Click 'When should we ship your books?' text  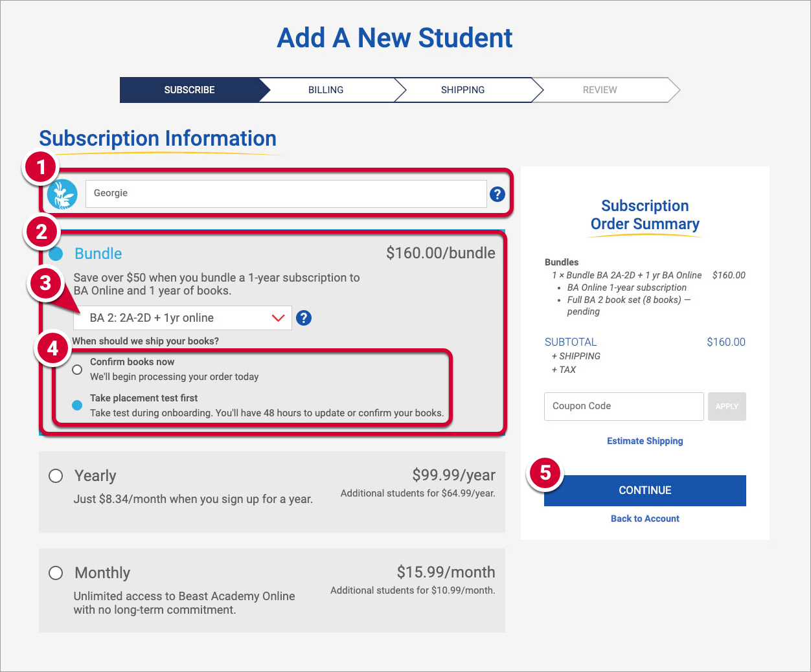click(x=146, y=341)
